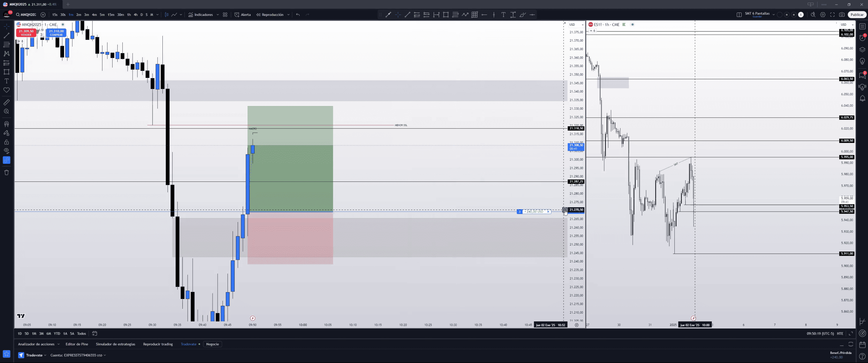
Task: Expand the SMT 6 Pantallas layout dropdown
Action: [x=773, y=15]
